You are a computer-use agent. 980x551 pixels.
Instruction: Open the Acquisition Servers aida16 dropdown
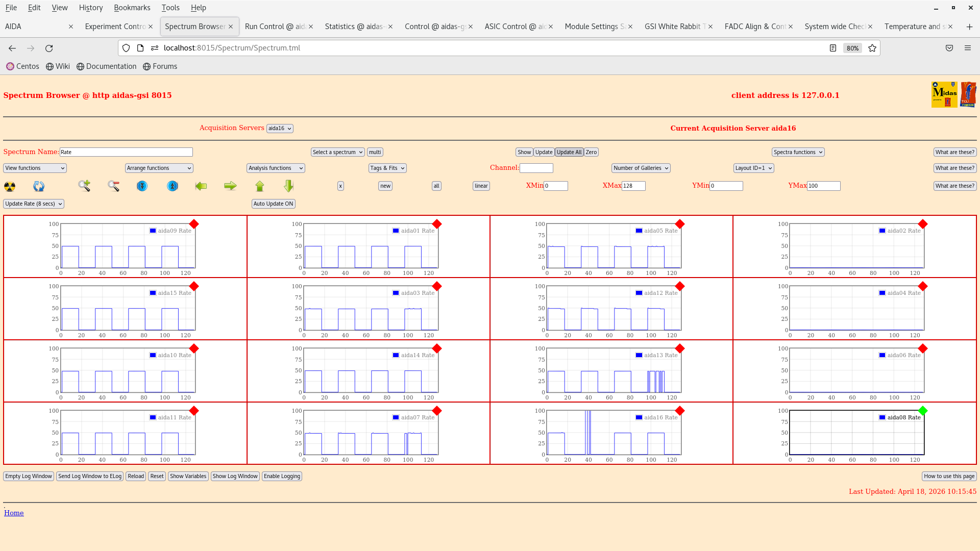pyautogui.click(x=280, y=129)
